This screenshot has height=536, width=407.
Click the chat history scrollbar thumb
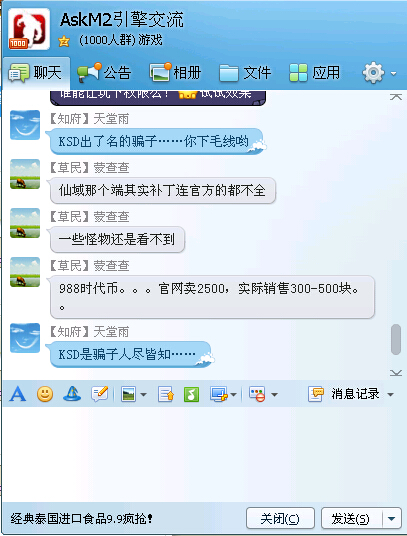pos(396,340)
